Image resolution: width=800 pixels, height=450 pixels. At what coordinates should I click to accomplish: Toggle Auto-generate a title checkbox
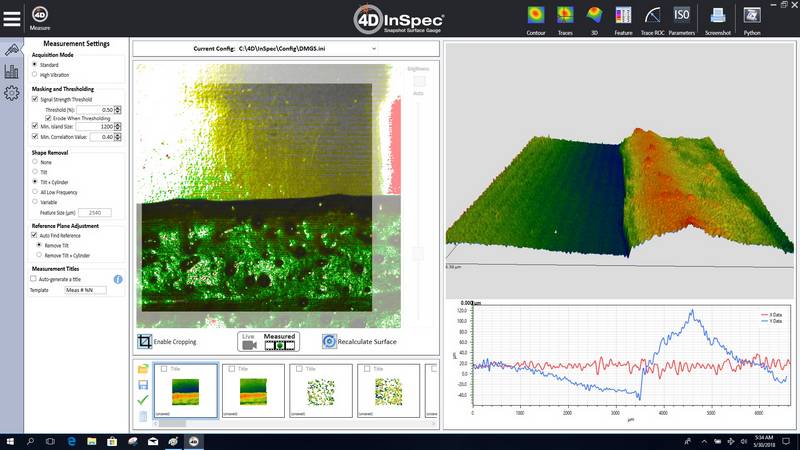tap(33, 279)
